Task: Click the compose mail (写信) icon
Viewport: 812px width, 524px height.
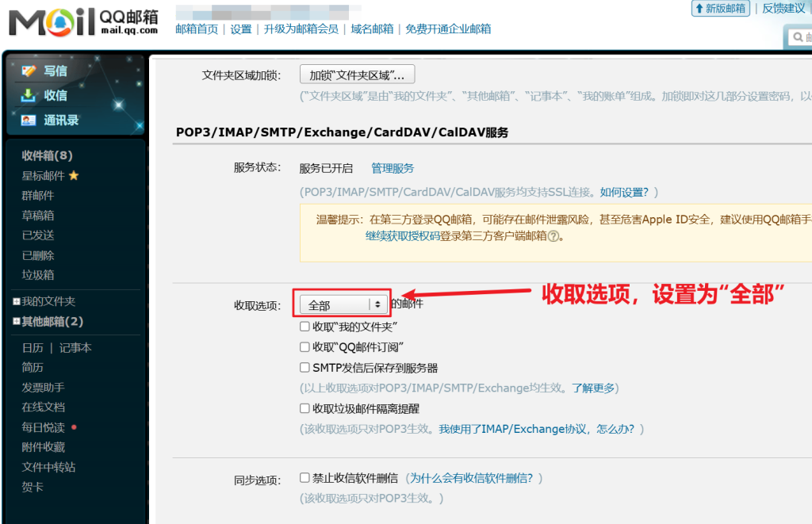Action: (29, 71)
